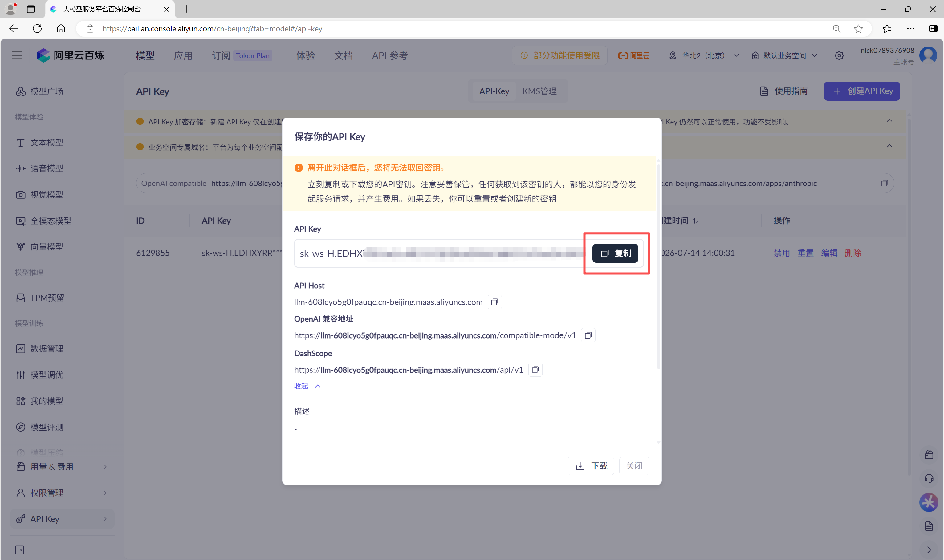This screenshot has height=560, width=944.
Task: Expand the 用量 & 费用 sidebar section
Action: 62,467
